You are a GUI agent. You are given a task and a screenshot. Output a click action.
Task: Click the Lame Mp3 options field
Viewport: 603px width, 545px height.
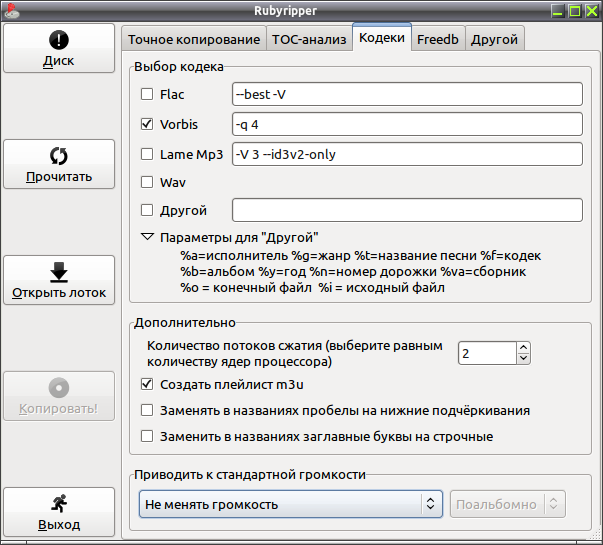tap(407, 154)
